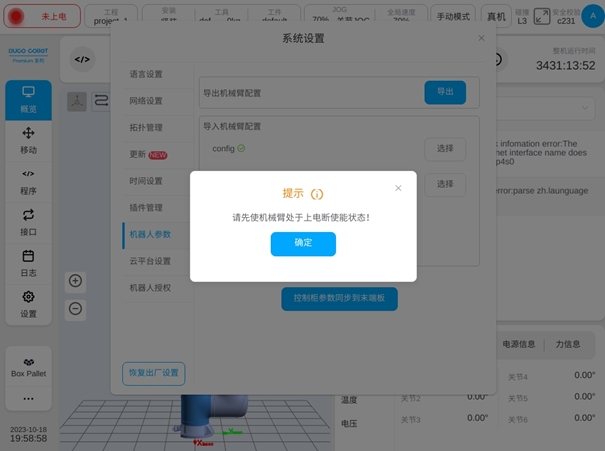Viewport: 605px width, 451px height.
Task: Toggle the 真机 real robot mode button
Action: [494, 17]
